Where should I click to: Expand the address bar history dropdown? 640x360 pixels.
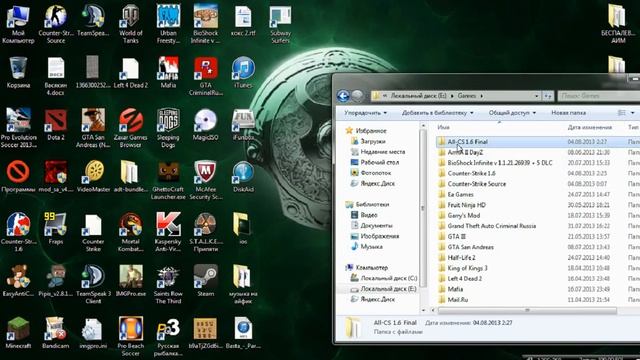(536, 96)
